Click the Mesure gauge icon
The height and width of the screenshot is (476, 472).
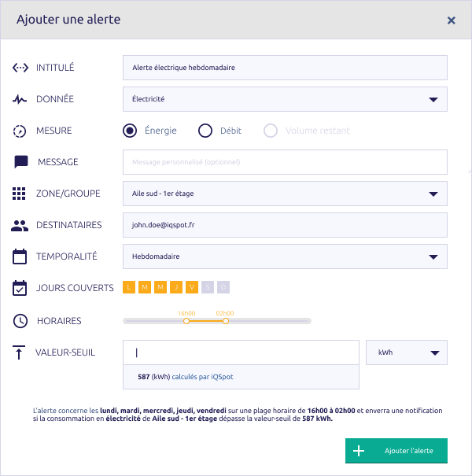(20, 131)
